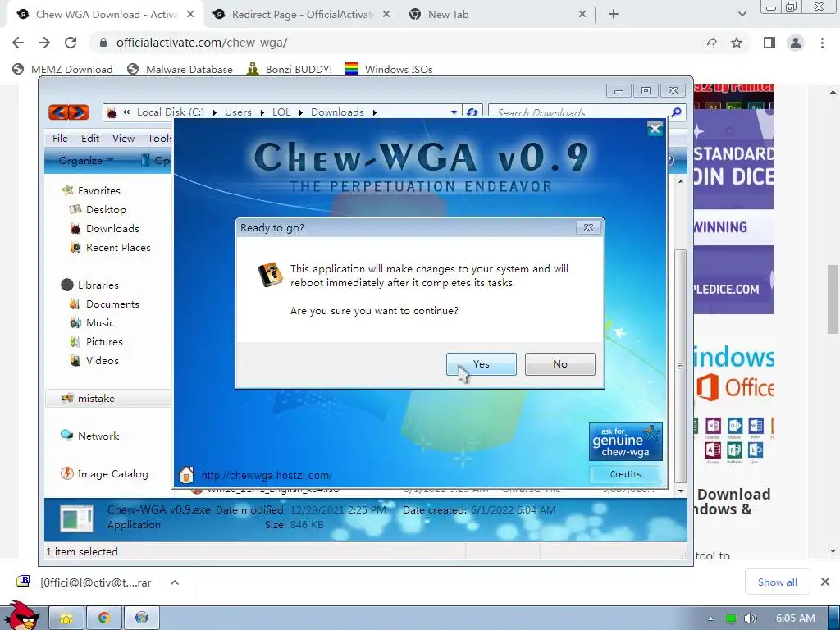Select Favorites in the navigation pane
Image resolution: width=840 pixels, height=630 pixels.
coord(98,190)
